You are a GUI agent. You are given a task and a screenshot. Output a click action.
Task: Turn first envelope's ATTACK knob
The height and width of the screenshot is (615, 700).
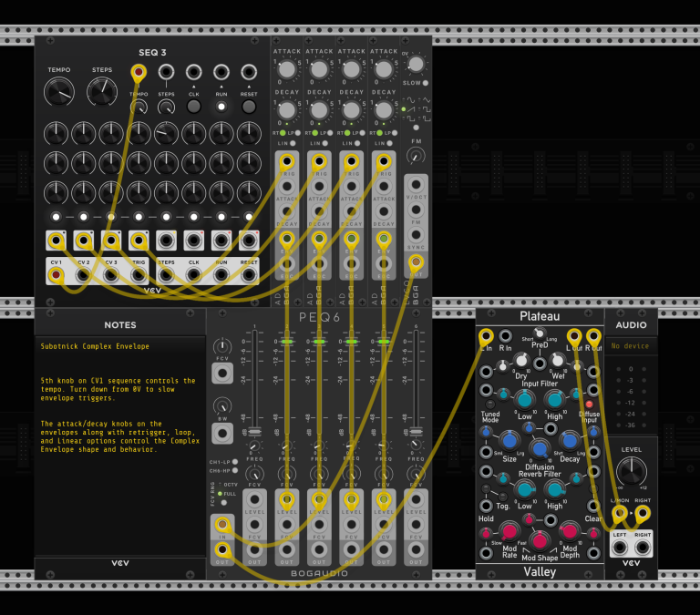coord(286,69)
